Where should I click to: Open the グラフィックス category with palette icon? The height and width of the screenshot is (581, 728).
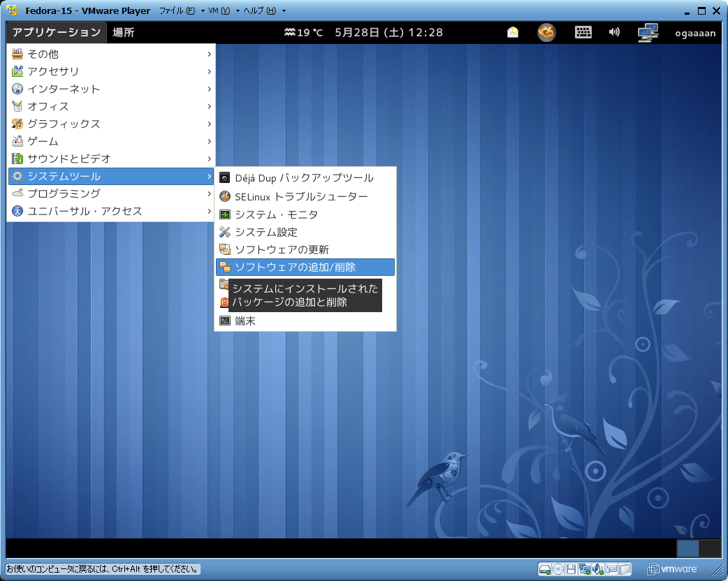click(111, 124)
